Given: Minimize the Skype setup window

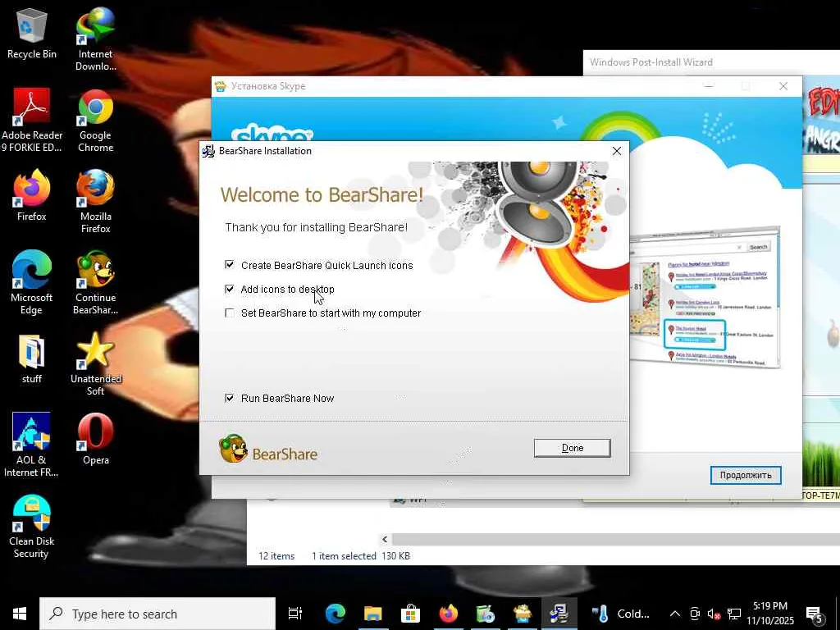Looking at the screenshot, I should click(709, 86).
